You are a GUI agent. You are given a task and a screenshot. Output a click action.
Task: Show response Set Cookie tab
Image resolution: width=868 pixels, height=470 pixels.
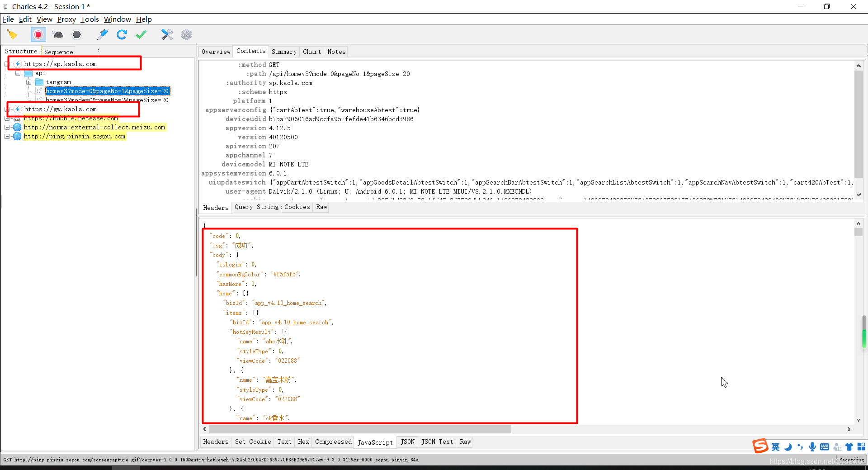click(x=253, y=442)
